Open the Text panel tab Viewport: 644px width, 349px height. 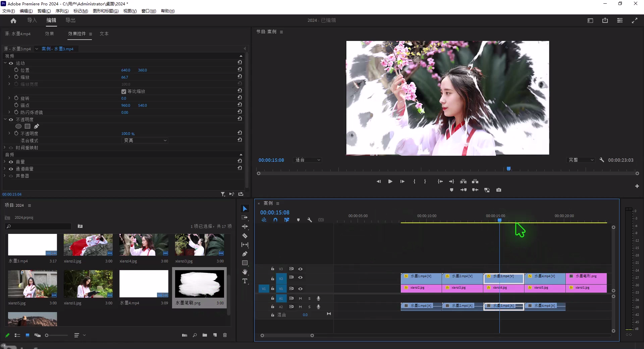(x=104, y=34)
